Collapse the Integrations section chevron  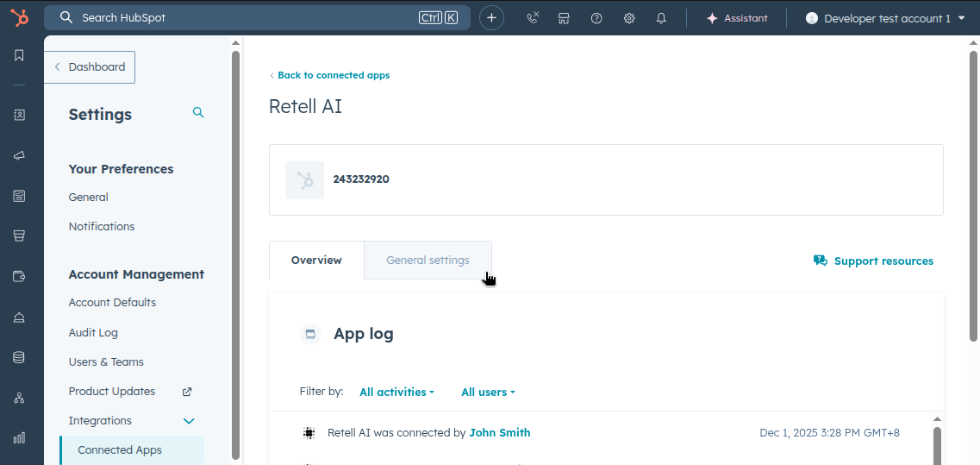(189, 421)
